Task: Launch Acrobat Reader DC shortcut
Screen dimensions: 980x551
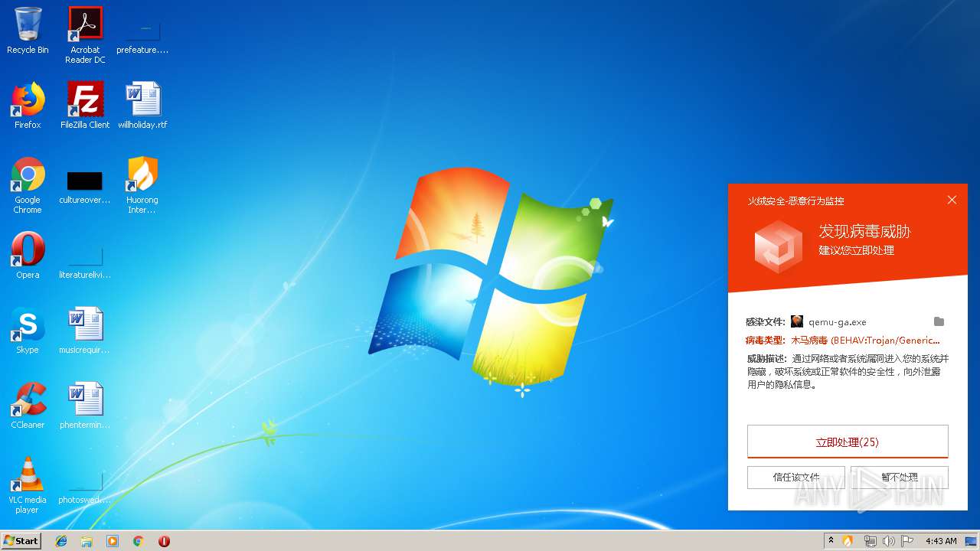Action: 85,34
